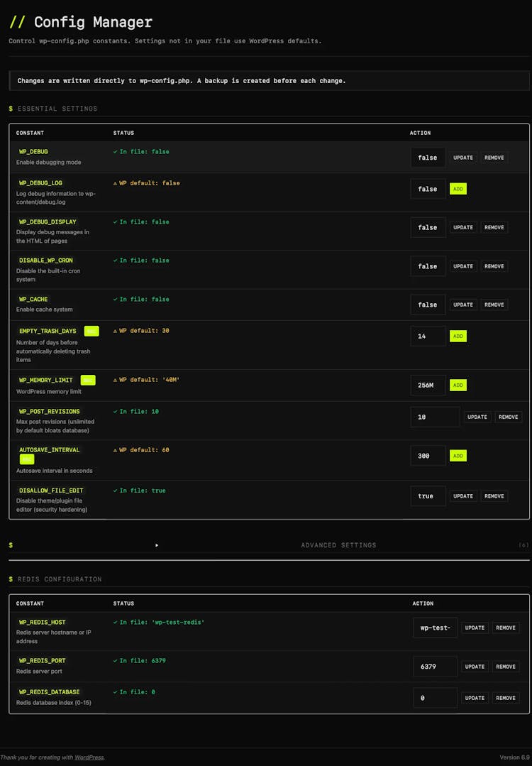Expand the Advanced Settings disclosure triangle
This screenshot has height=766, width=532.
(157, 545)
